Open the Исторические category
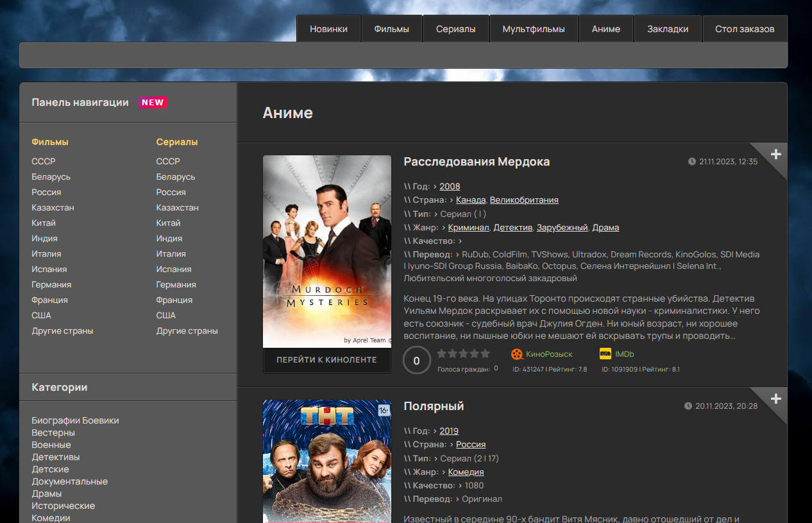812x523 pixels. pyautogui.click(x=63, y=506)
